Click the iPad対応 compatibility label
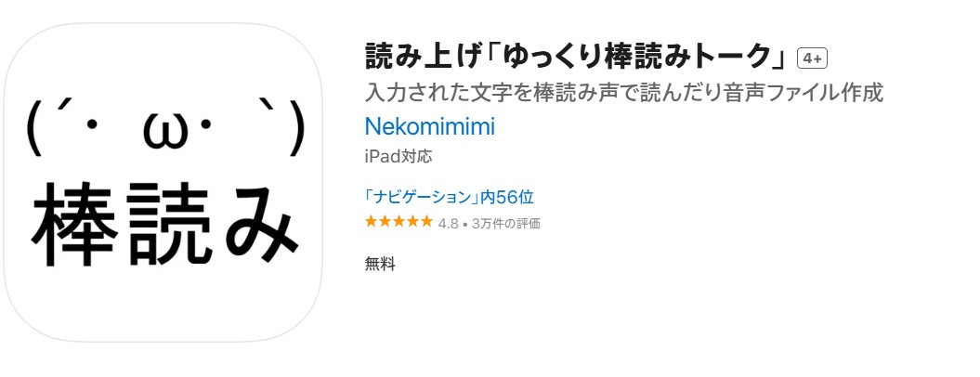The image size is (980, 377). [x=399, y=156]
